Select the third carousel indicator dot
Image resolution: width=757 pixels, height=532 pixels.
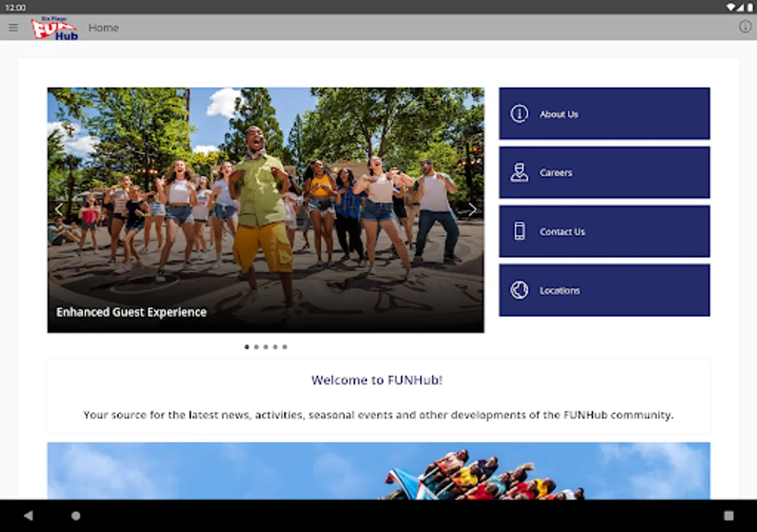[266, 347]
